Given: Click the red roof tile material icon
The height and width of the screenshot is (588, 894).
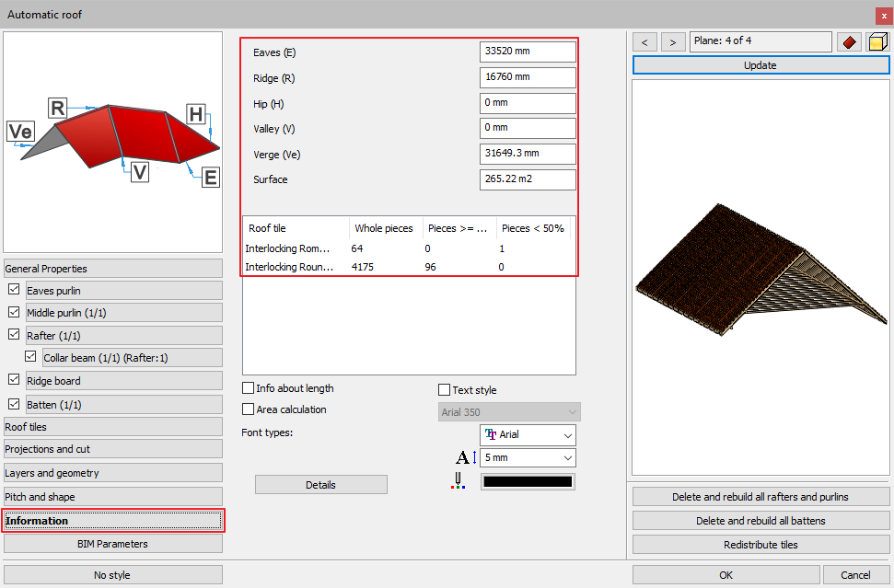Looking at the screenshot, I should (849, 42).
